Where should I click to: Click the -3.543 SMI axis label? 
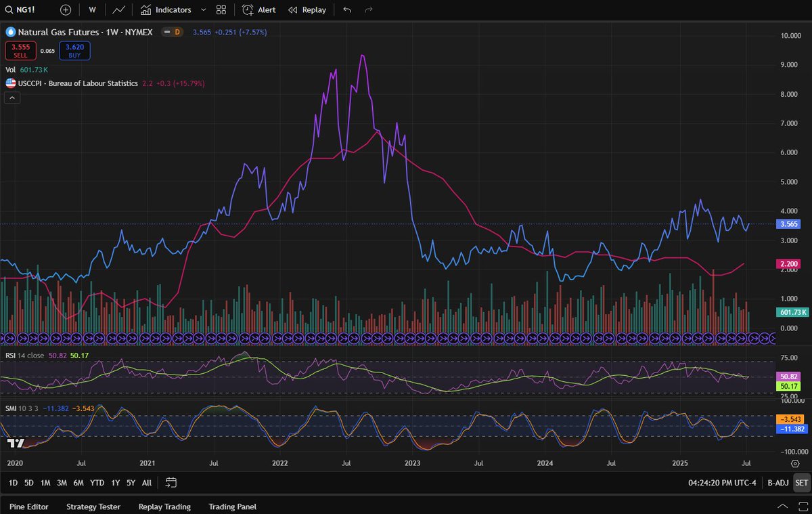click(792, 419)
